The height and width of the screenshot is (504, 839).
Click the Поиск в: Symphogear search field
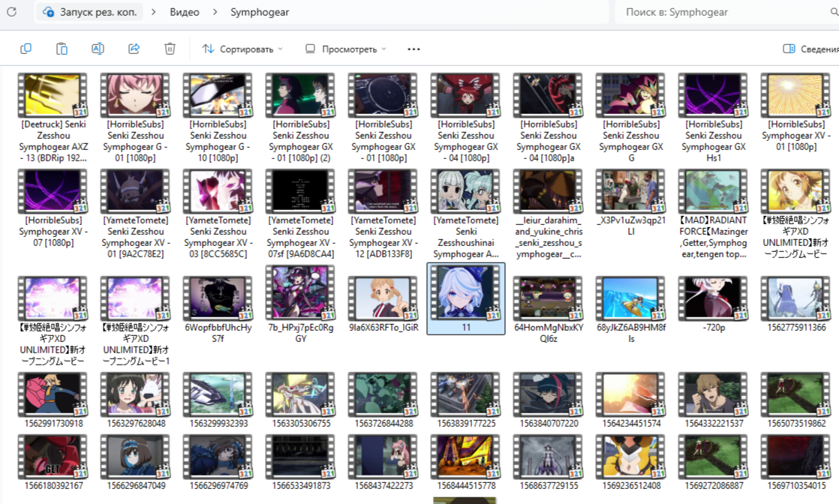[x=725, y=12]
